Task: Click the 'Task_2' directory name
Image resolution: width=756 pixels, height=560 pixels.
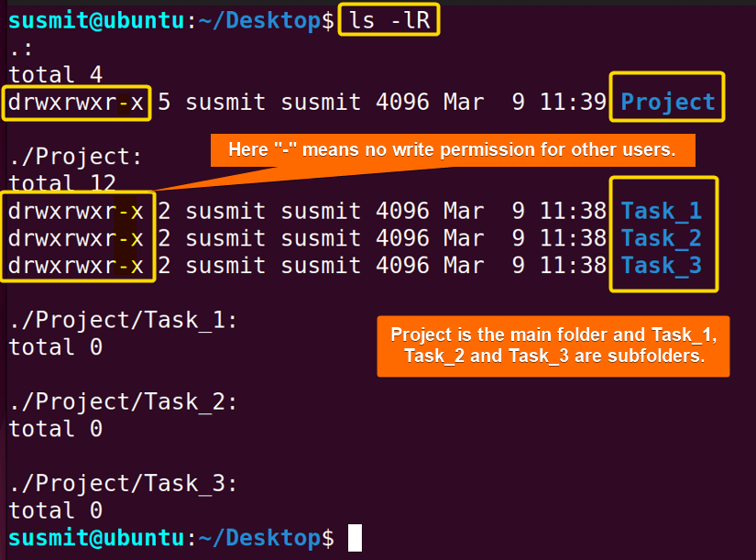Action: 661,238
